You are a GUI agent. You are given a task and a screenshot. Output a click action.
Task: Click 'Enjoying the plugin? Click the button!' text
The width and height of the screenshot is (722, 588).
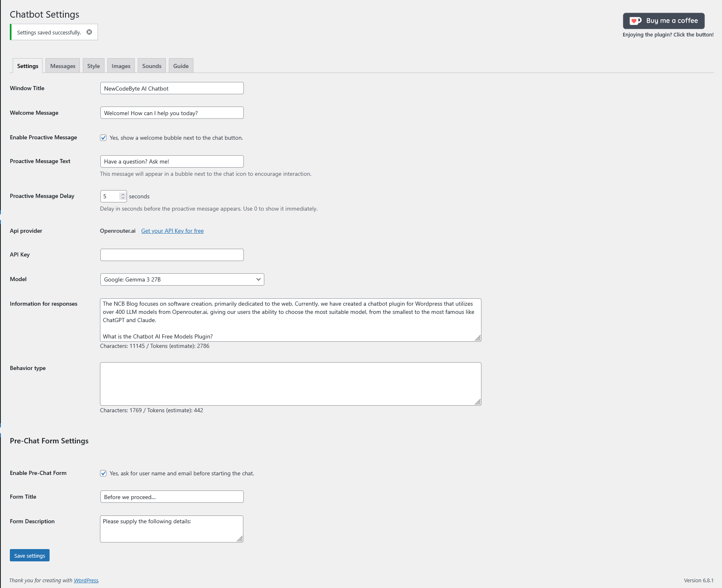[x=668, y=35]
